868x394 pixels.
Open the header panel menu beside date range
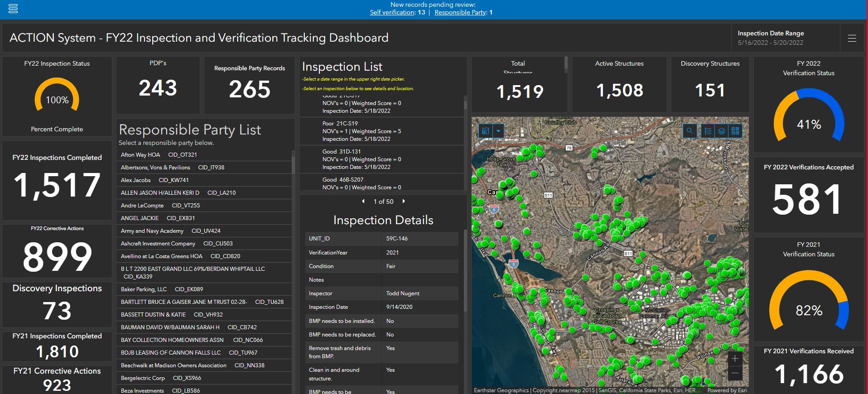852,38
